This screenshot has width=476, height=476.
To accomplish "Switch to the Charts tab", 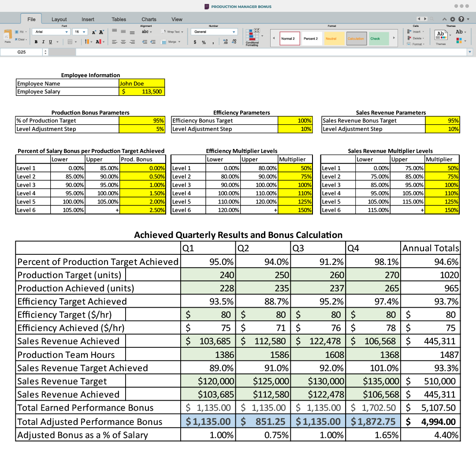I will click(149, 19).
